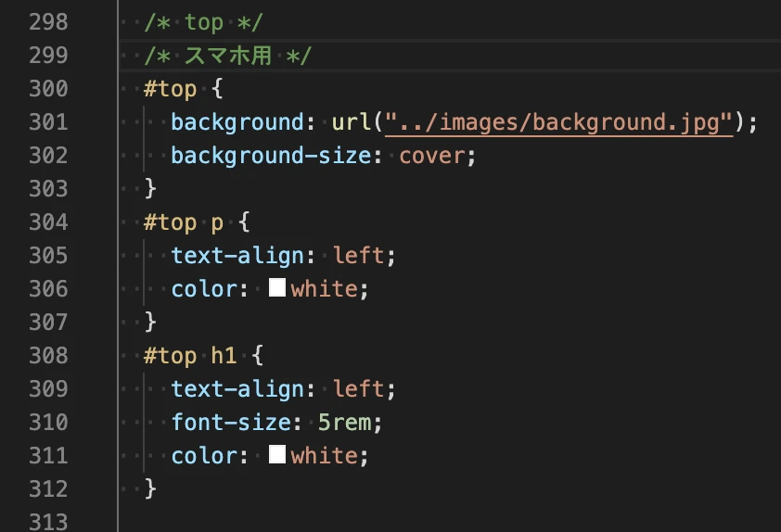
Task: Click the '#top h1' selector
Action: coord(190,356)
